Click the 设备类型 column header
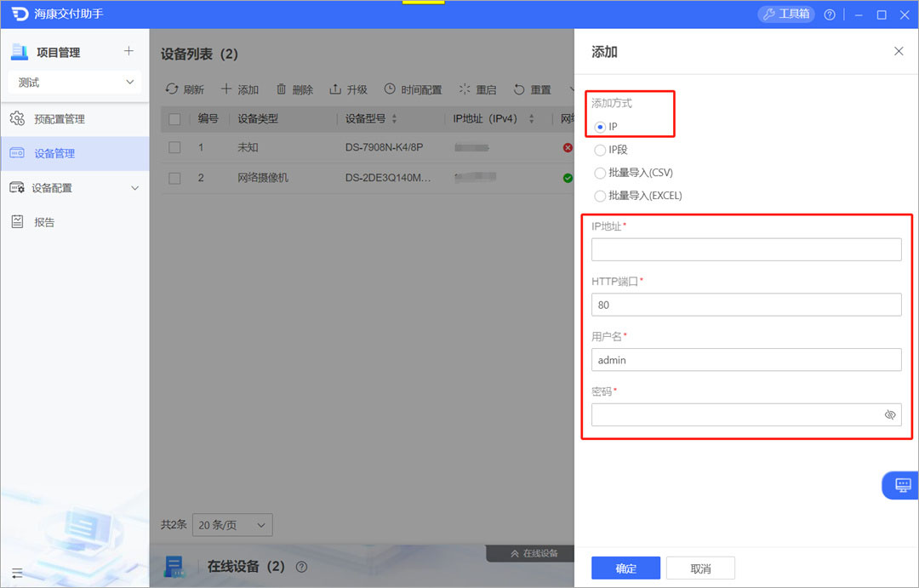919x588 pixels. (x=258, y=119)
